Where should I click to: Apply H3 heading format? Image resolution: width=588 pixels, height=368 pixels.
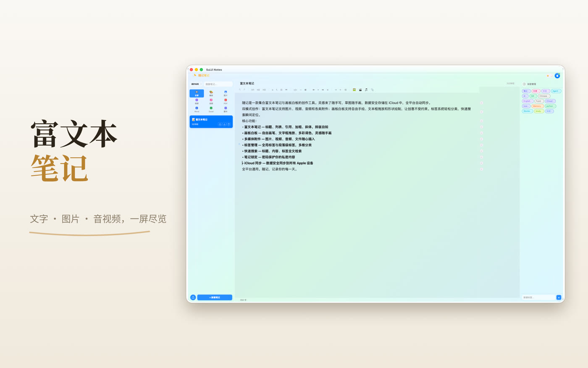[264, 90]
